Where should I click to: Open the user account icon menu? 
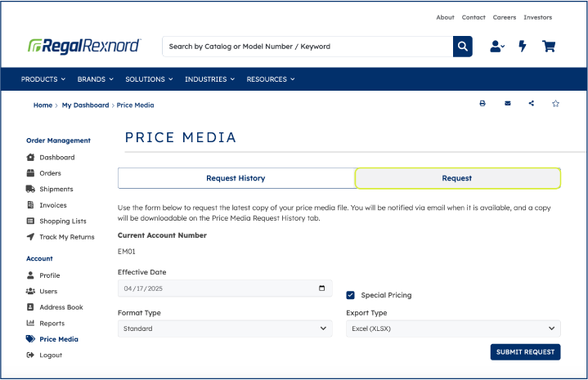(497, 47)
